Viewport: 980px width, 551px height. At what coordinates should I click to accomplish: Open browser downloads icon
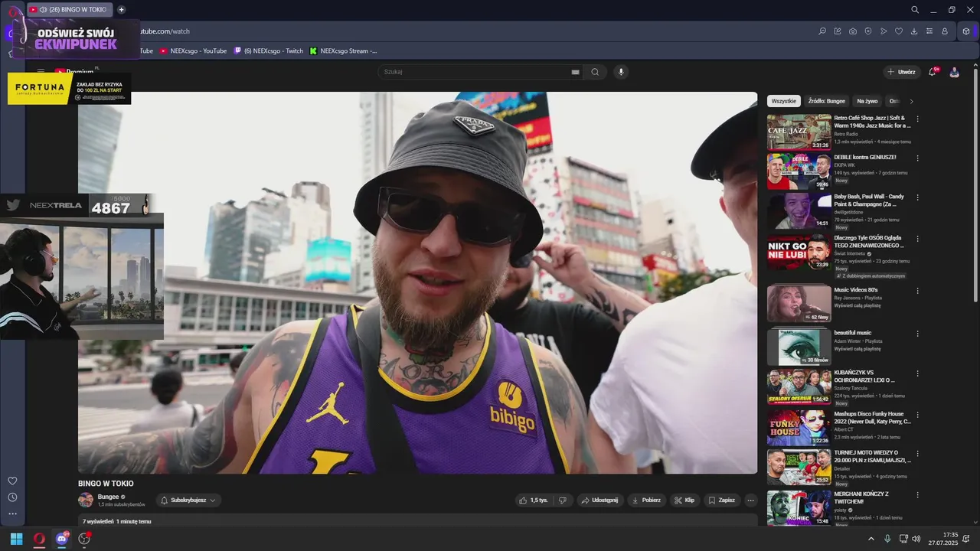(x=914, y=31)
